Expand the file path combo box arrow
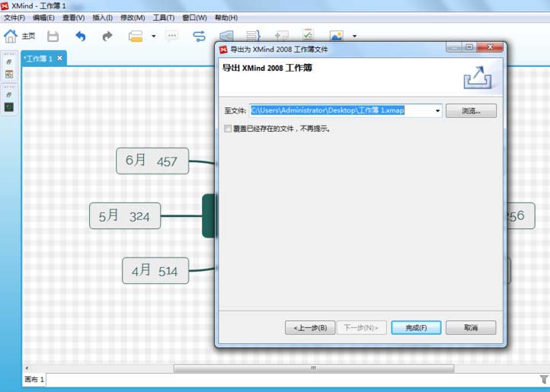This screenshot has height=392, width=550. coord(437,111)
